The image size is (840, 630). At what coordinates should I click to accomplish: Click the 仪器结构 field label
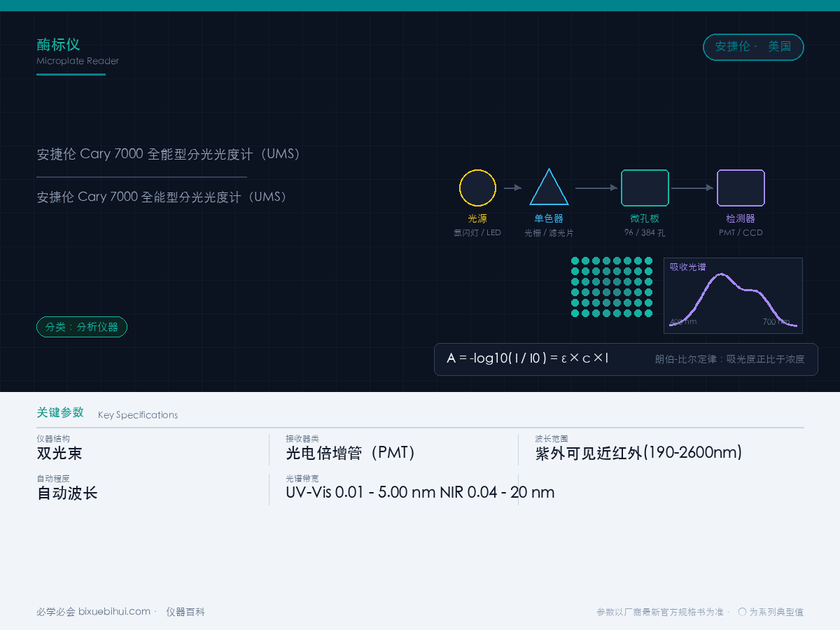53,438
